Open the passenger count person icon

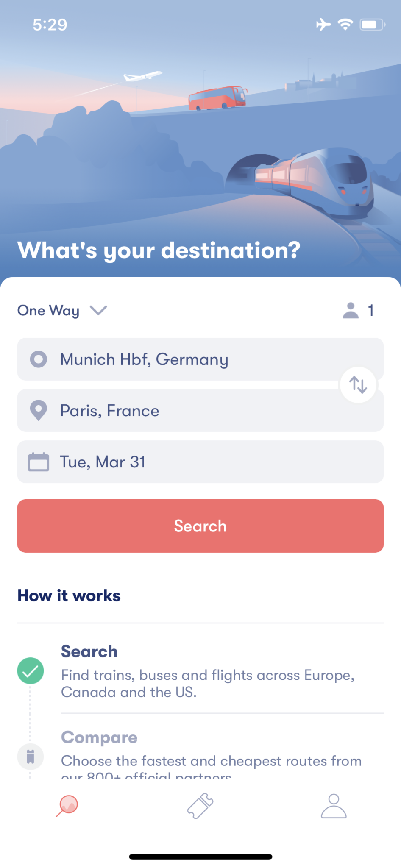click(351, 310)
